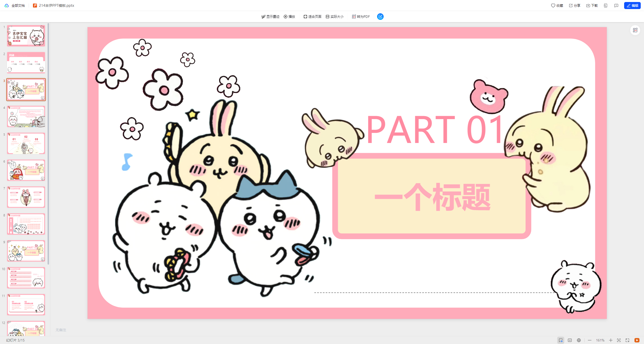This screenshot has width=644, height=344.
Task: Open the 161% zoom level menu
Action: click(600, 340)
